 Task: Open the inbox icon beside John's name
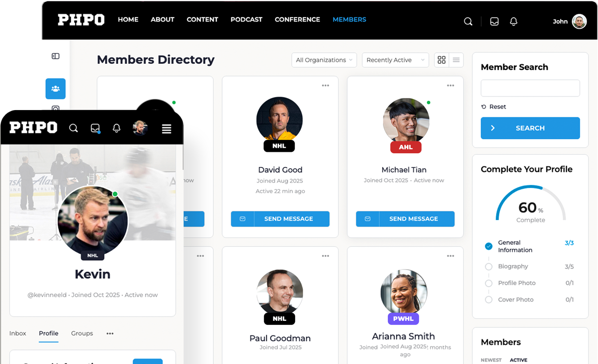494,22
